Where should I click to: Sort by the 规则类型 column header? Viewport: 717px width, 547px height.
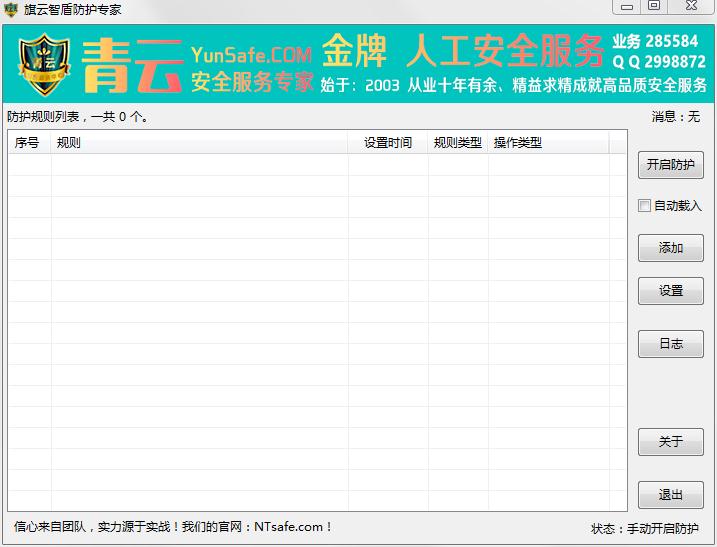click(x=458, y=143)
